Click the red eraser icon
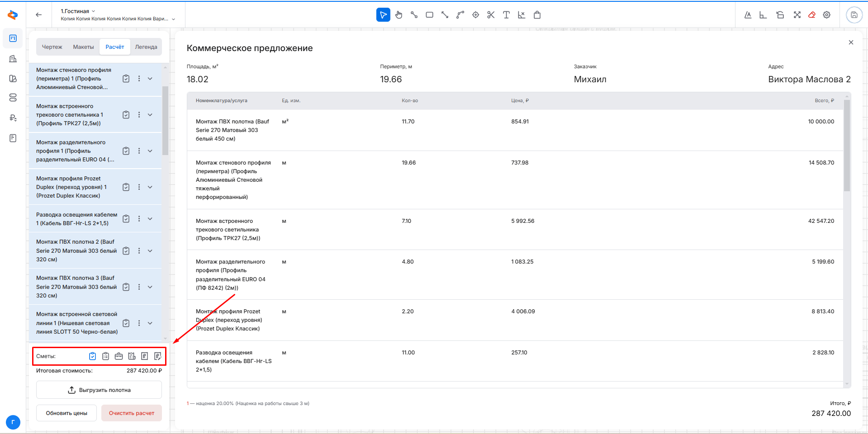 coord(812,15)
